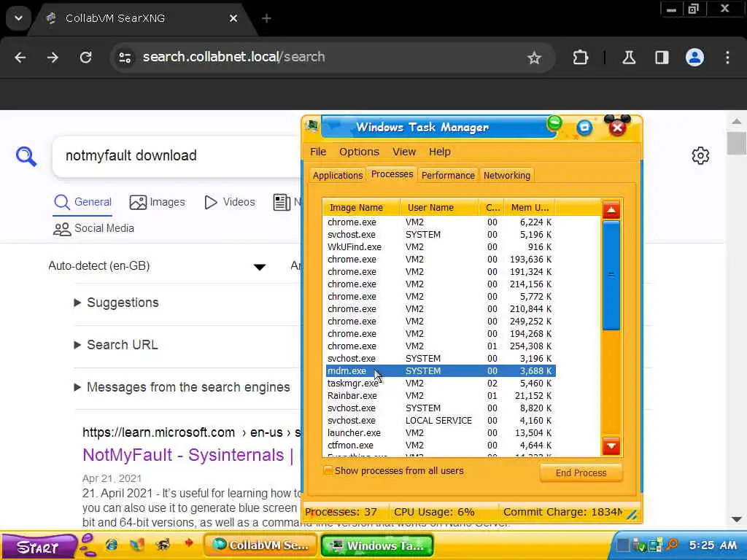Screen dimensions: 747x560
Task: Go forward with the Chrome forward arrow
Action: pyautogui.click(x=53, y=58)
